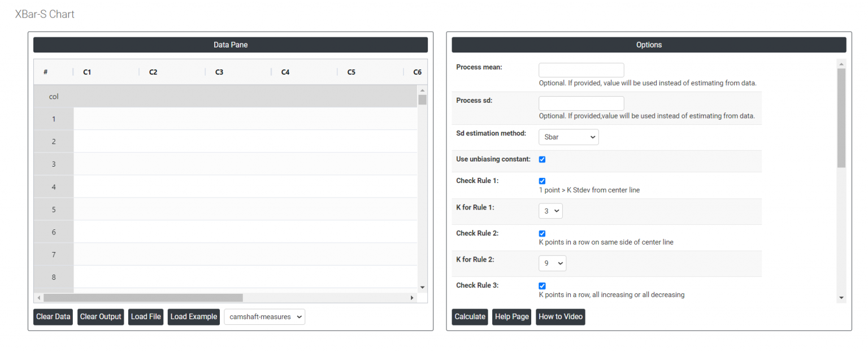Image resolution: width=868 pixels, height=352 pixels.
Task: Click the Options panel scroll-down arrow
Action: point(841,298)
